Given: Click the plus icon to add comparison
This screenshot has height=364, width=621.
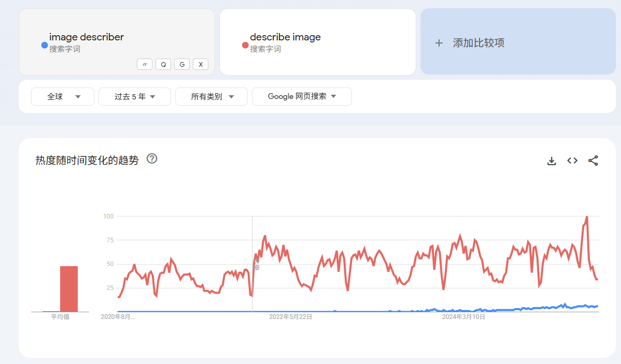Looking at the screenshot, I should click(439, 43).
